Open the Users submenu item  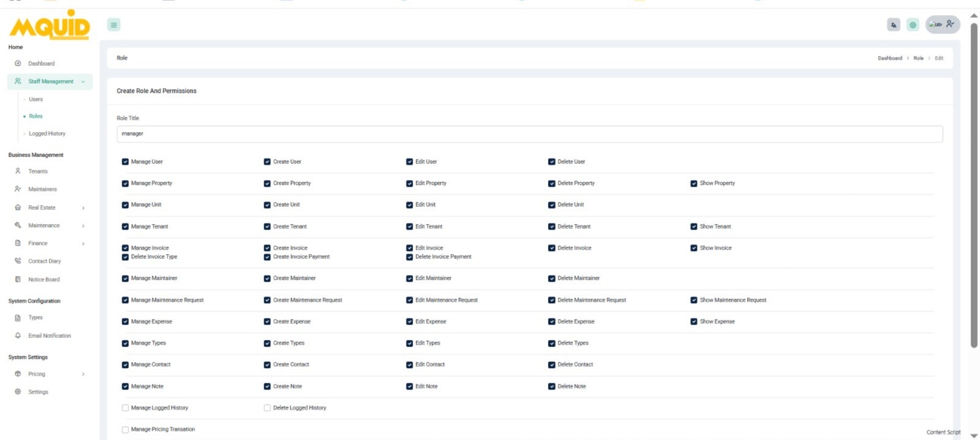click(36, 99)
